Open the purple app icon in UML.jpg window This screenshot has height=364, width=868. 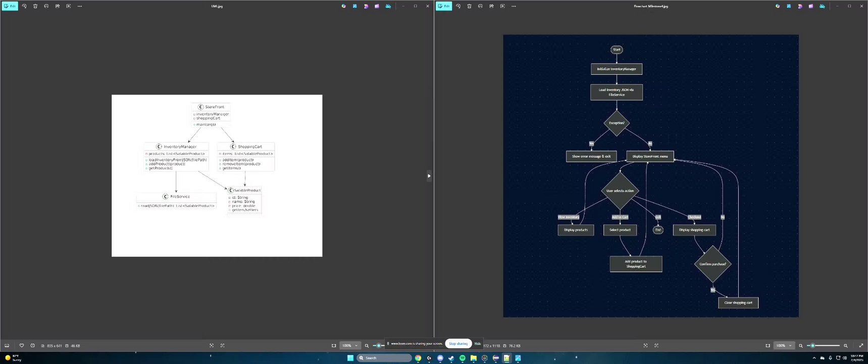pos(377,6)
